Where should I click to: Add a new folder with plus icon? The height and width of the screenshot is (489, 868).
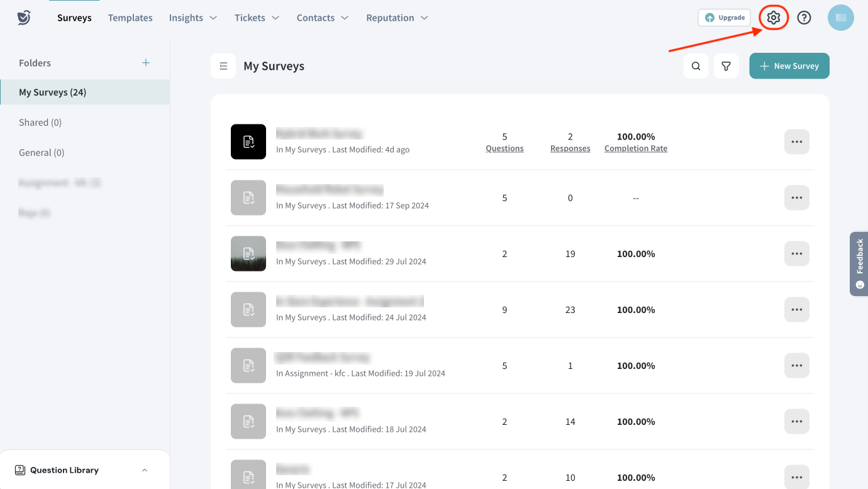146,63
